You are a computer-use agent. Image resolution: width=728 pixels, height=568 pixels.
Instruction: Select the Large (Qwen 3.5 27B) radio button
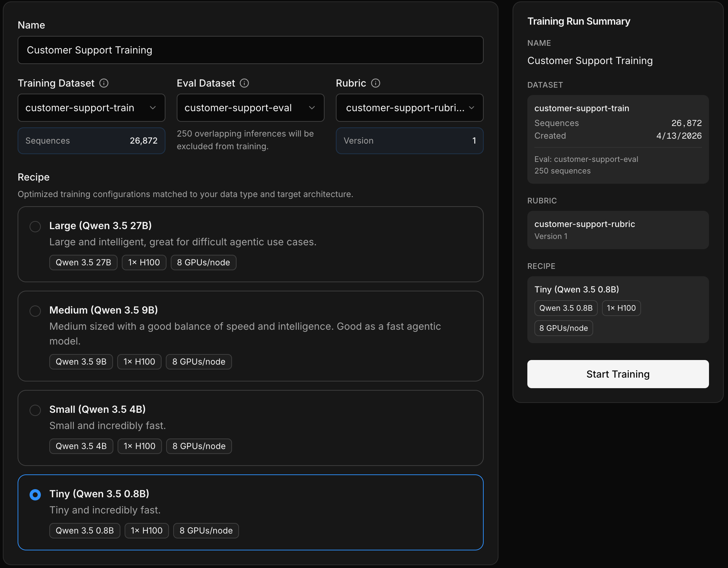35,226
